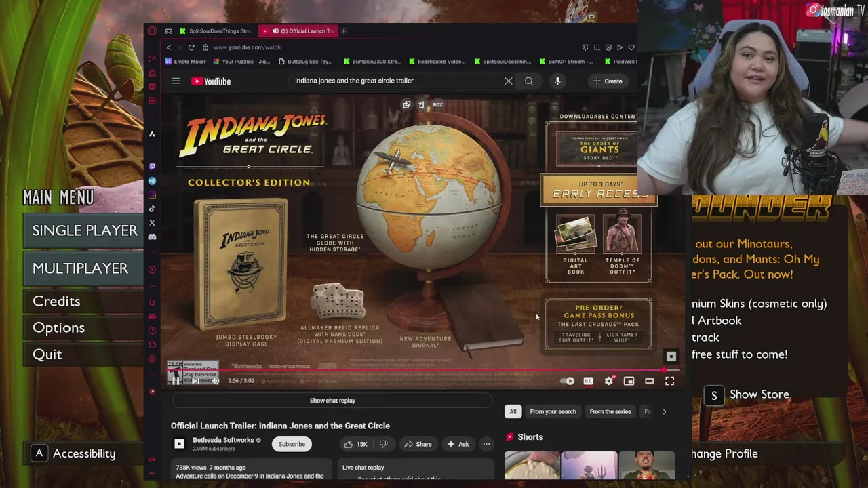Skip to the next video
Image resolution: width=868 pixels, height=488 pixels.
pyautogui.click(x=195, y=381)
